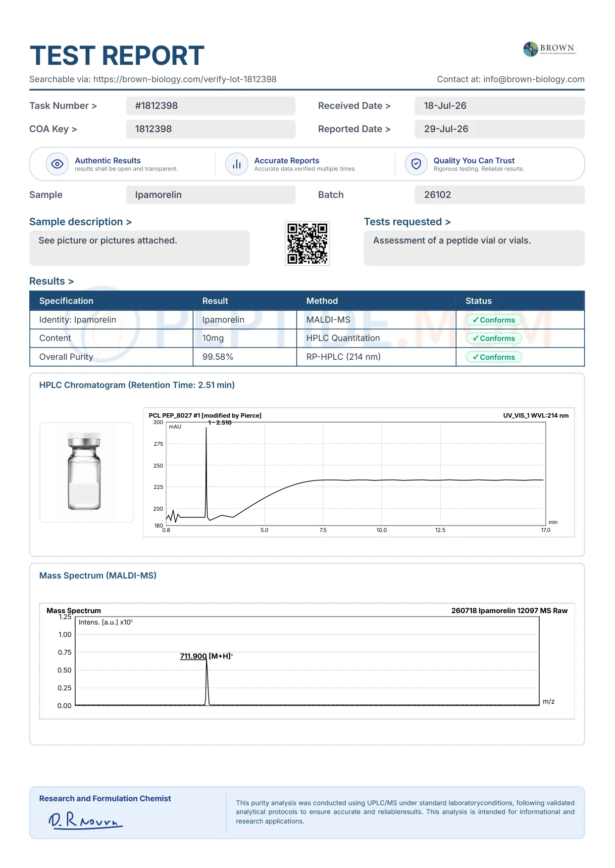Screen dimensions: 615x868
Task: Click the Accurate Reports label
Action: [287, 161]
